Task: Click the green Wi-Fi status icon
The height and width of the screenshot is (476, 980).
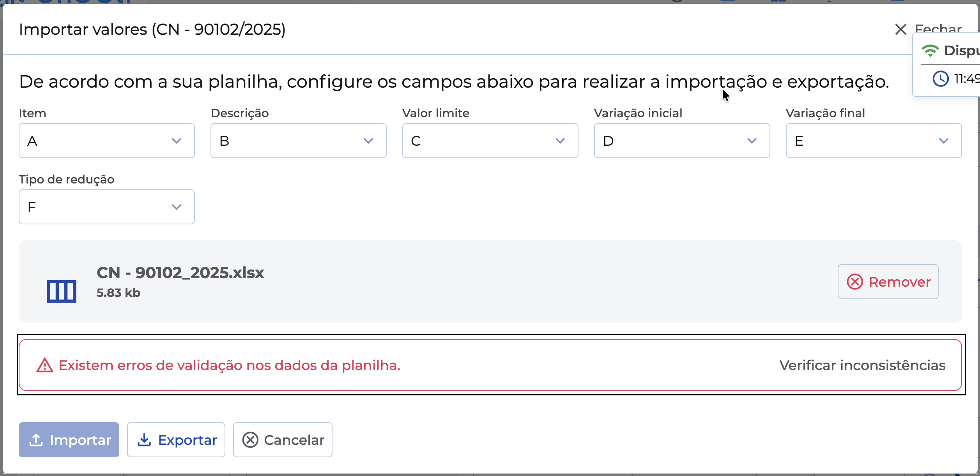Action: (x=930, y=51)
